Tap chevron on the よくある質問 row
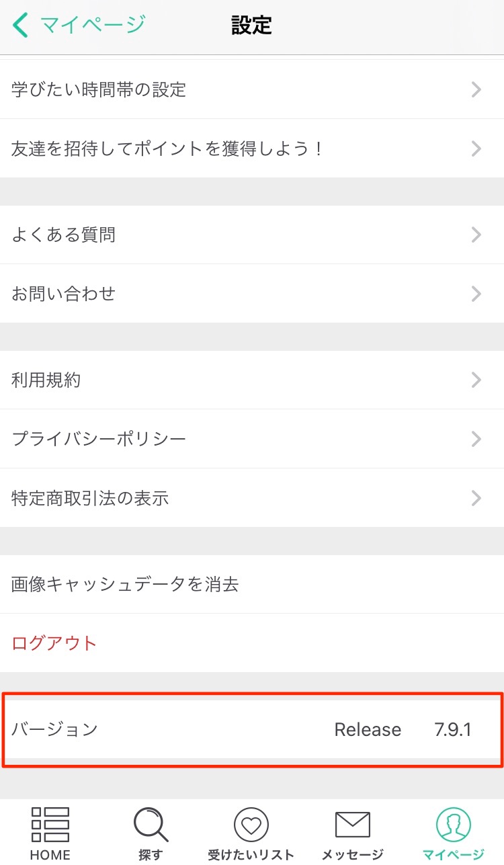Viewport: 504px width, 865px height. 476,235
